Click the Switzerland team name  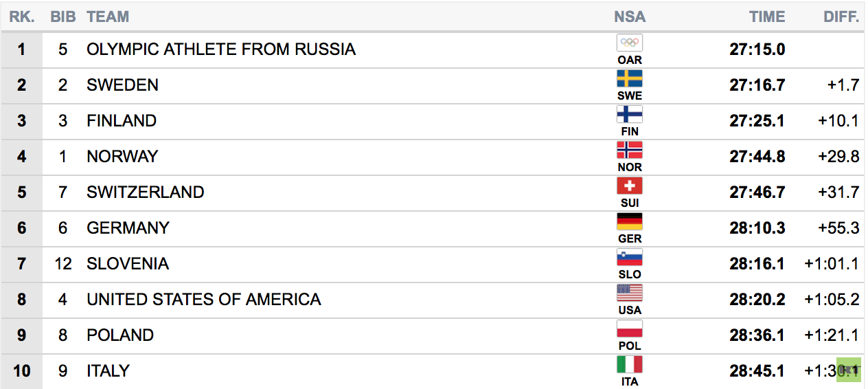coord(146,192)
